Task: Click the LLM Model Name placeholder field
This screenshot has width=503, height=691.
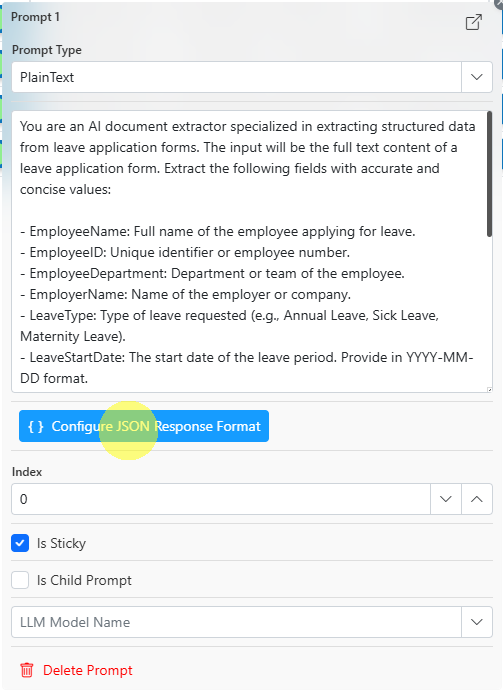Action: pyautogui.click(x=236, y=622)
